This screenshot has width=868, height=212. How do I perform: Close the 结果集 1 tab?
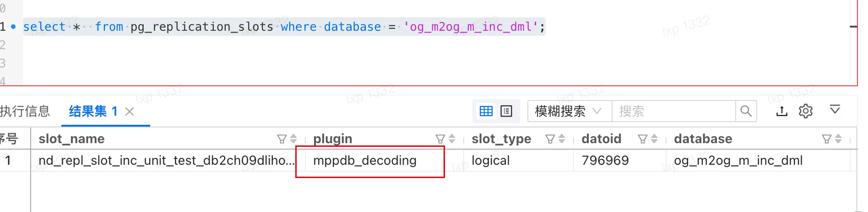click(130, 112)
